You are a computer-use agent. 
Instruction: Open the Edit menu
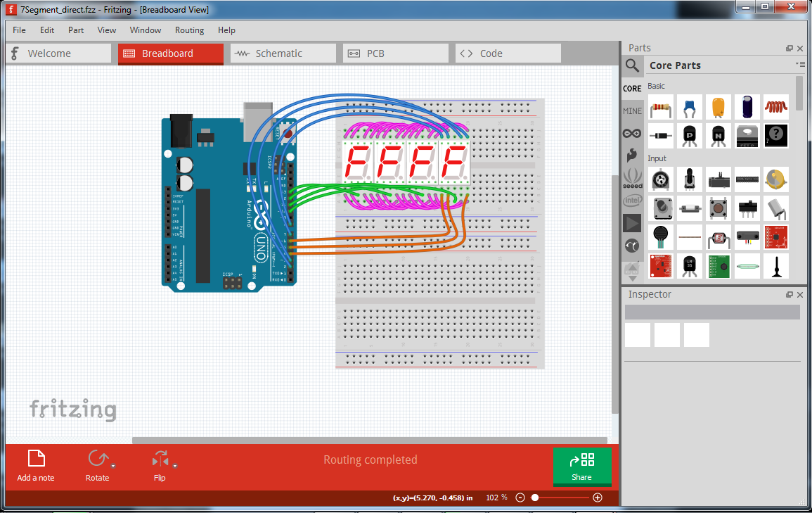[47, 30]
